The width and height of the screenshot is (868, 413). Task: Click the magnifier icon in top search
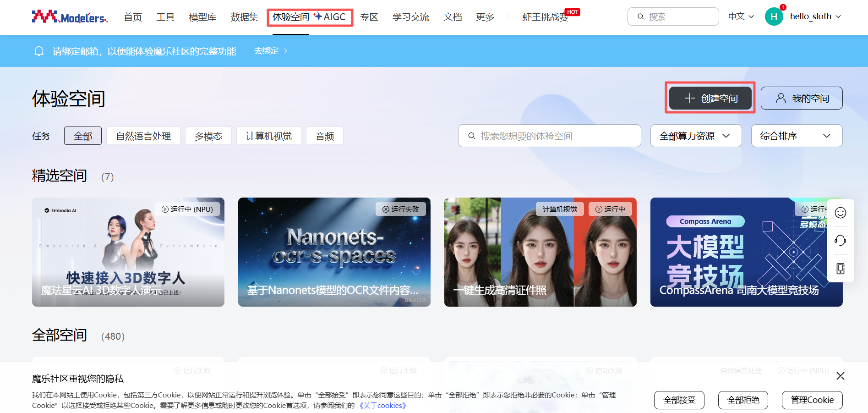point(640,17)
